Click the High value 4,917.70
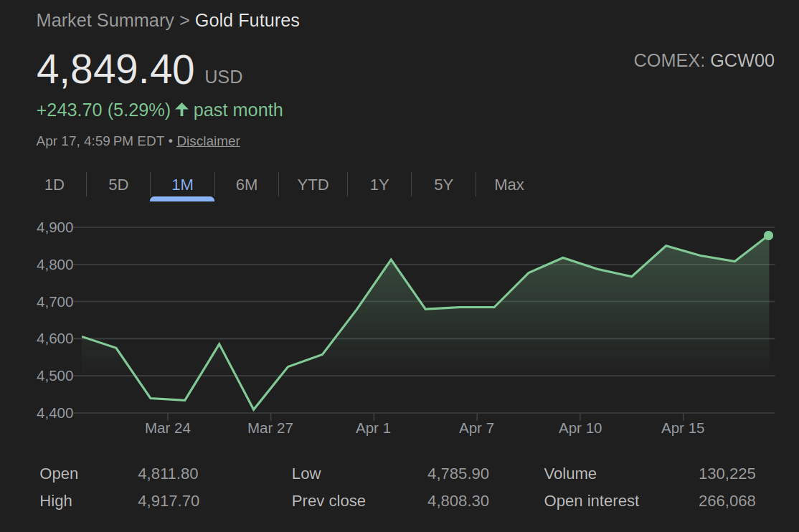Screen dimensions: 799x532 click(x=169, y=501)
